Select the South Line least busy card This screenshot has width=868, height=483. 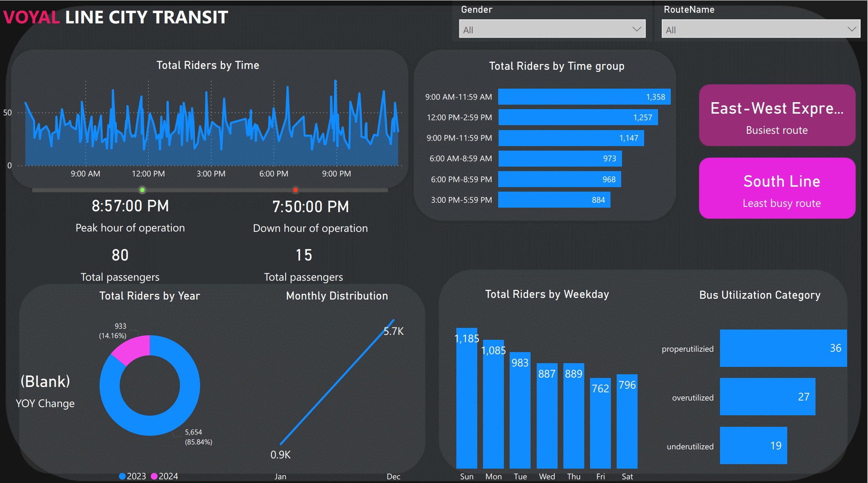[x=777, y=188]
